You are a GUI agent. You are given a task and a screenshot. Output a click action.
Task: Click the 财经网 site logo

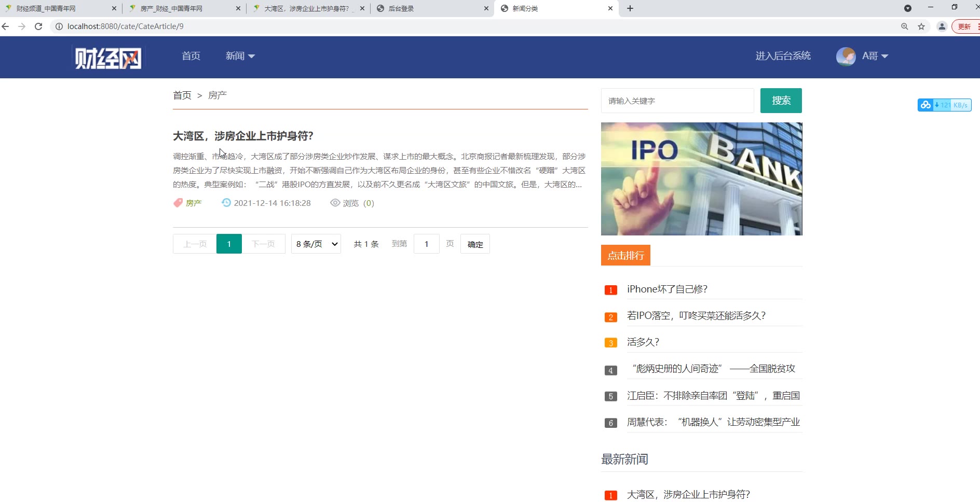[108, 58]
